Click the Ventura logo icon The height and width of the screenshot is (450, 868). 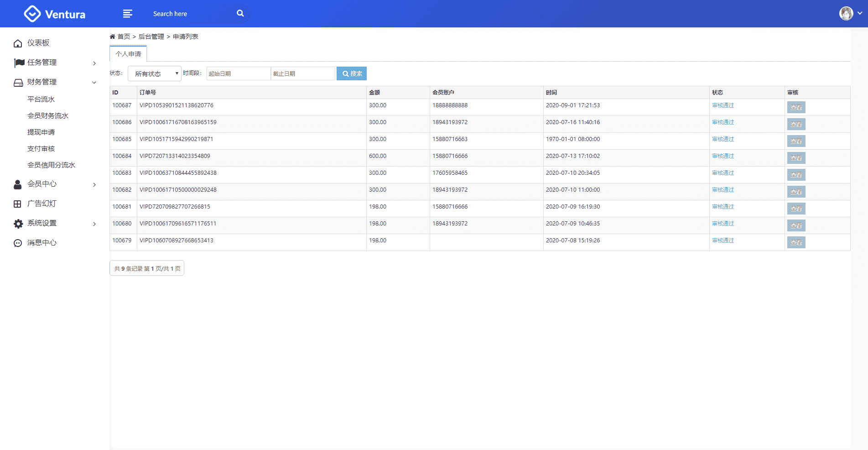pos(32,14)
